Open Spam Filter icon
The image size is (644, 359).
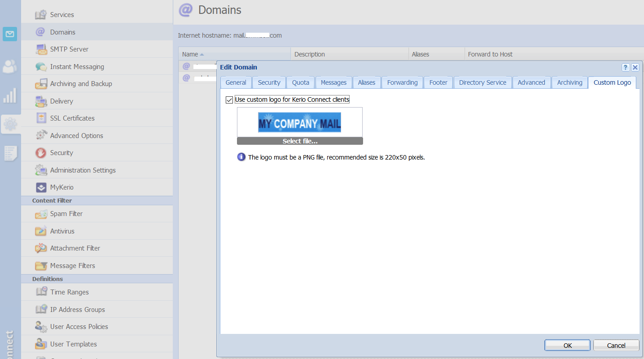coord(41,214)
